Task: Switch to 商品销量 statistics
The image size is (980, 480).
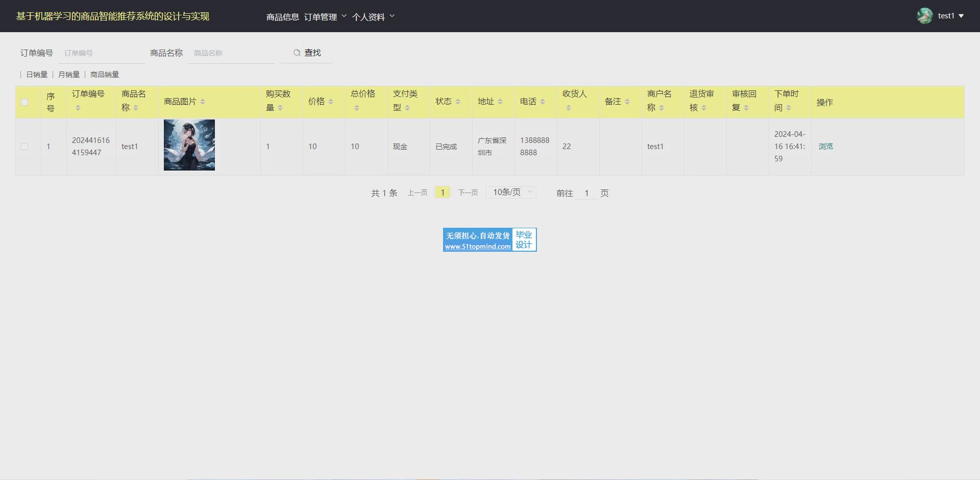Action: tap(105, 75)
